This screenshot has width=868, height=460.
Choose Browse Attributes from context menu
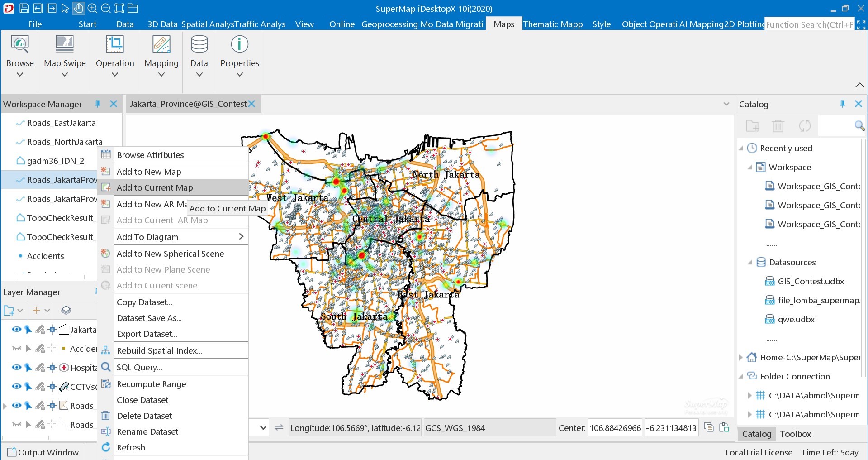pos(173,155)
